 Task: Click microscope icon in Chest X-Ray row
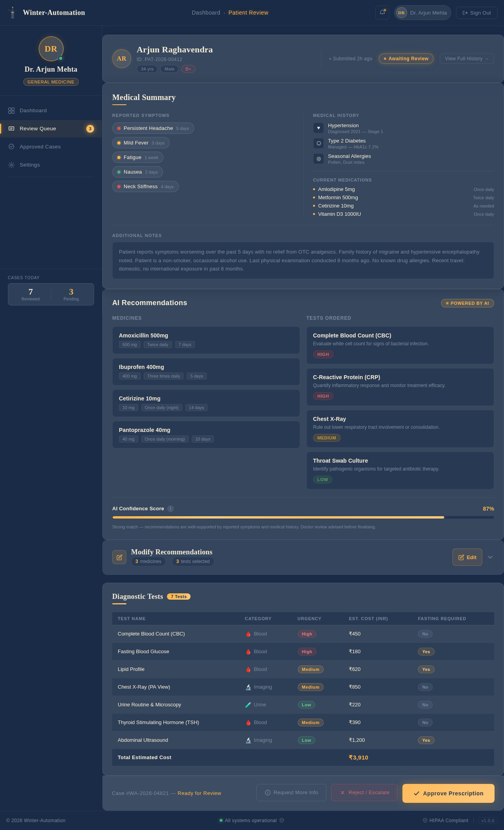(248, 687)
